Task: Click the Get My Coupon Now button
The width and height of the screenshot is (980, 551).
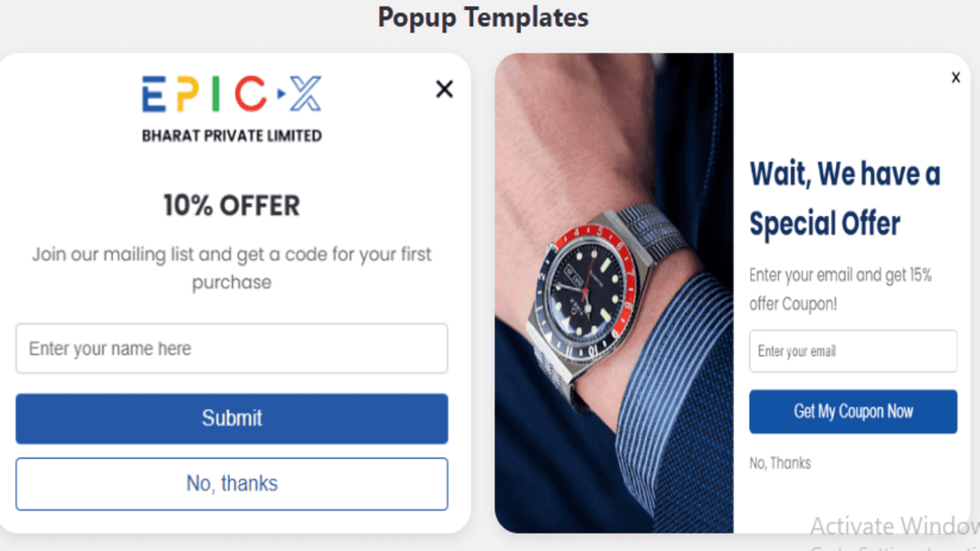Action: pyautogui.click(x=853, y=411)
